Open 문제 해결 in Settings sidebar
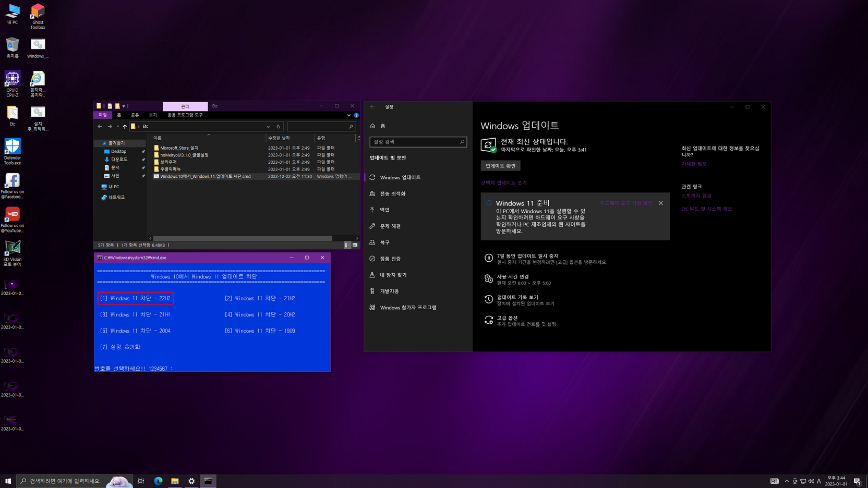The width and height of the screenshot is (868, 488). pos(418,226)
